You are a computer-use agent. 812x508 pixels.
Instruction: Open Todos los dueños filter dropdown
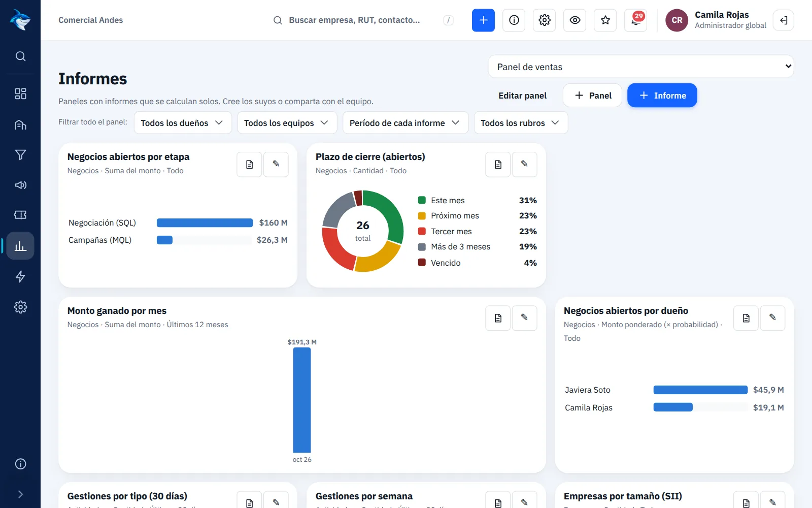[183, 123]
